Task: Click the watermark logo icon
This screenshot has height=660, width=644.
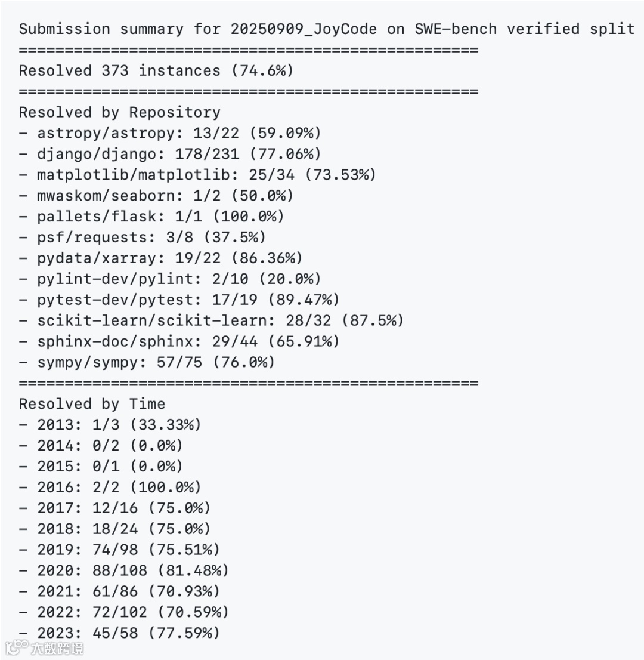Action: [16, 647]
